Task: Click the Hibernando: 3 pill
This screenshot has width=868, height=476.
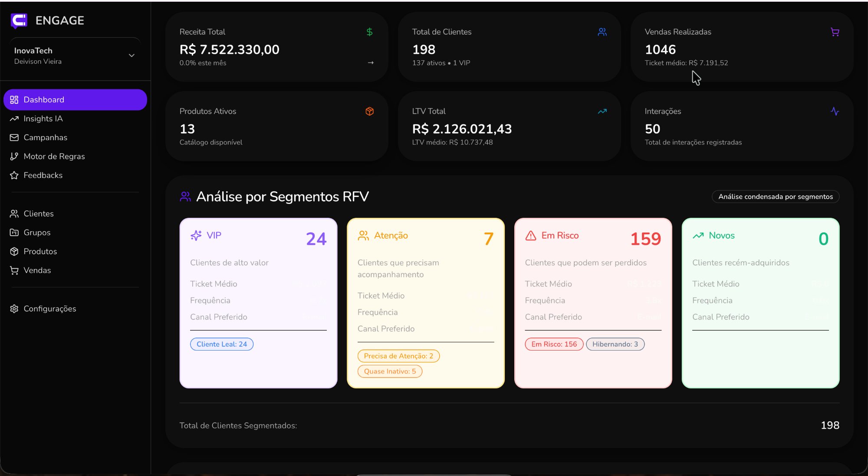Action: click(x=615, y=344)
